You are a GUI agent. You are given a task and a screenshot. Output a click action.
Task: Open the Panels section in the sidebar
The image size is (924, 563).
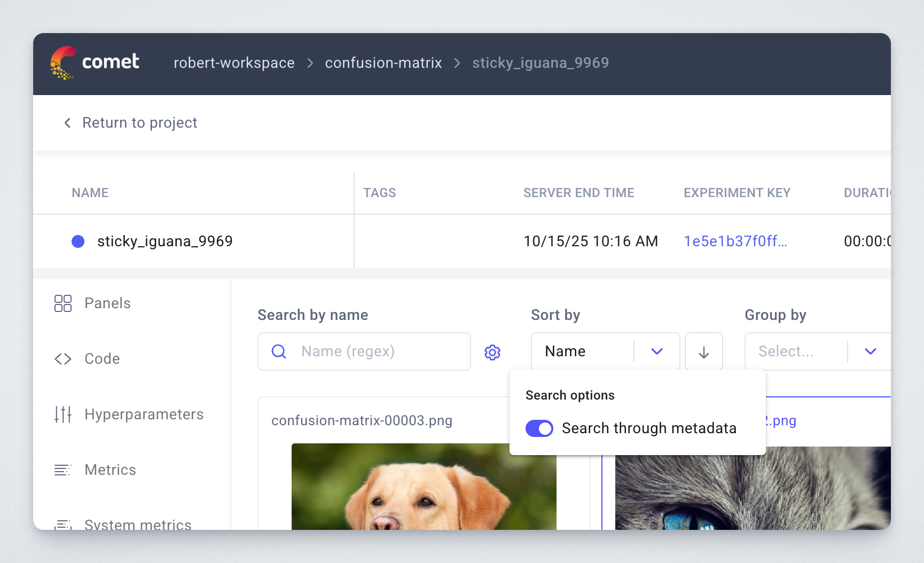click(107, 303)
